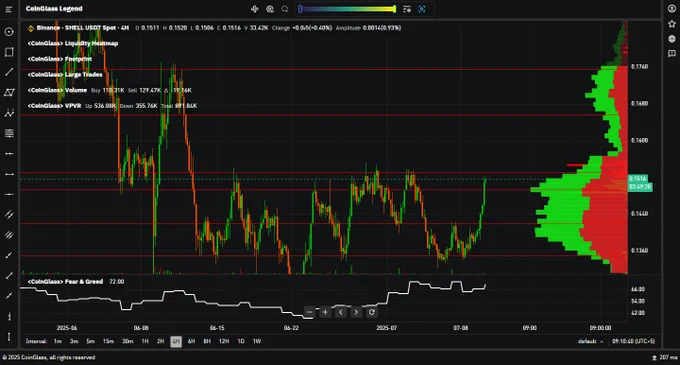The width and height of the screenshot is (680, 365).
Task: Click the globe icon in right sidebar
Action: click(x=672, y=39)
